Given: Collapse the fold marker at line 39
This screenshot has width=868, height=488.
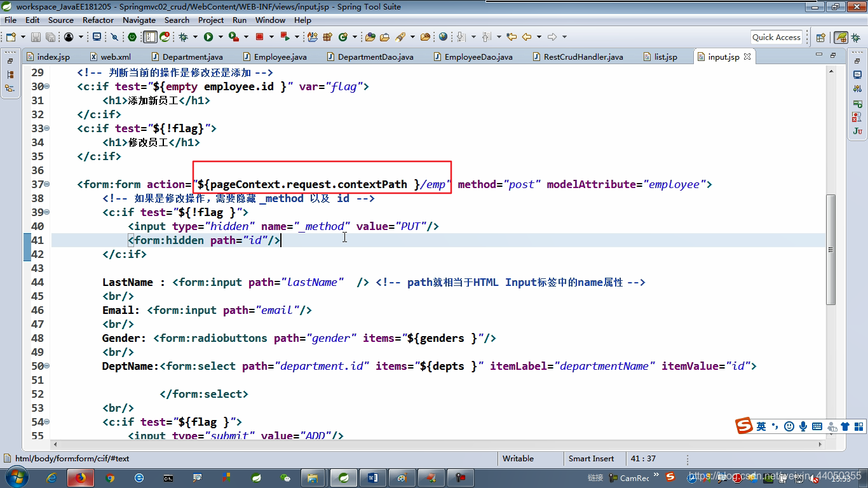Looking at the screenshot, I should pos(47,213).
